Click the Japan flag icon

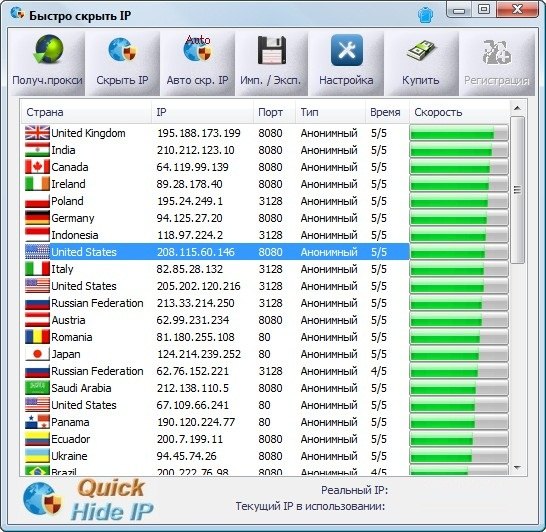coord(37,354)
